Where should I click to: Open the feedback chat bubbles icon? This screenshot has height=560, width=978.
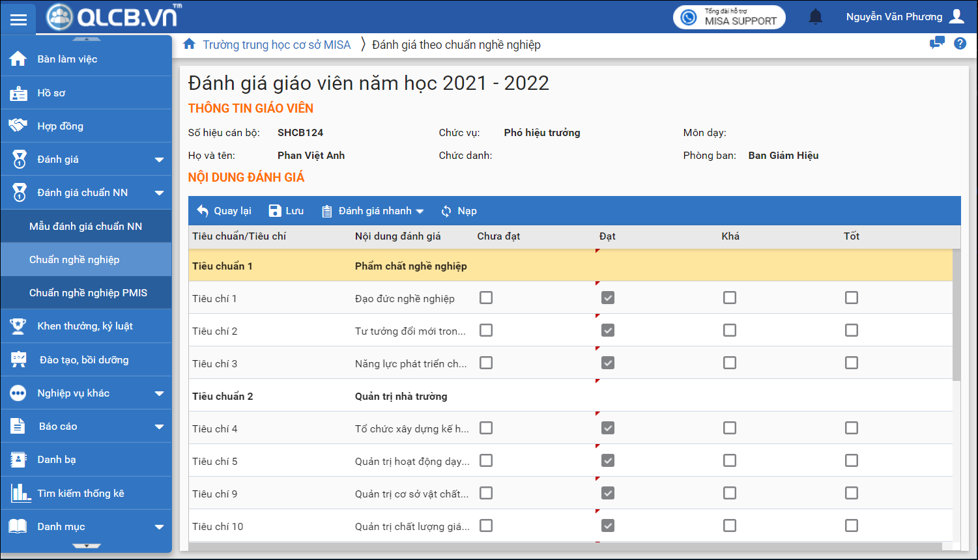pos(937,44)
